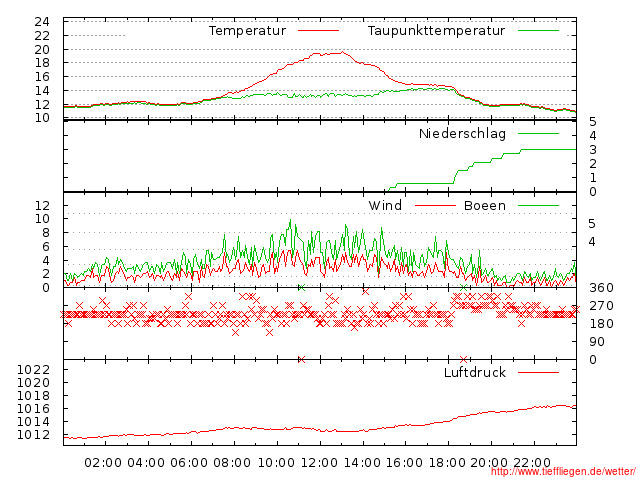Click the 18:00 time axis label

point(447,462)
